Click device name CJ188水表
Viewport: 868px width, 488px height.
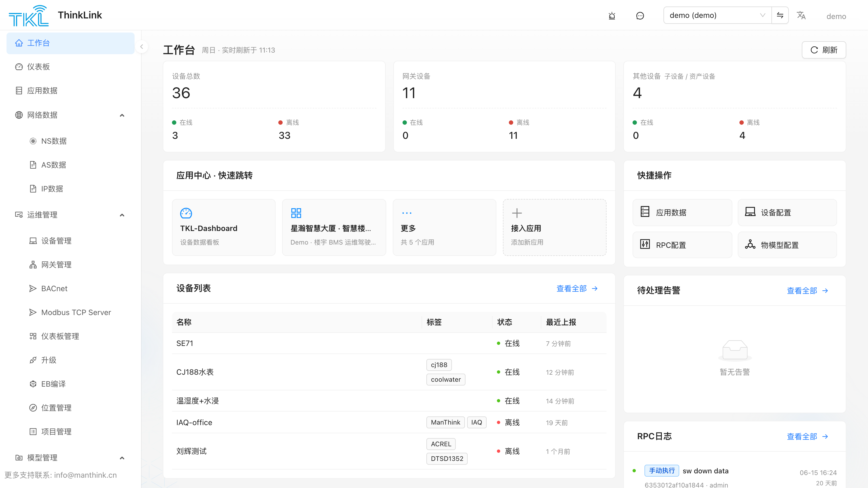tap(195, 372)
